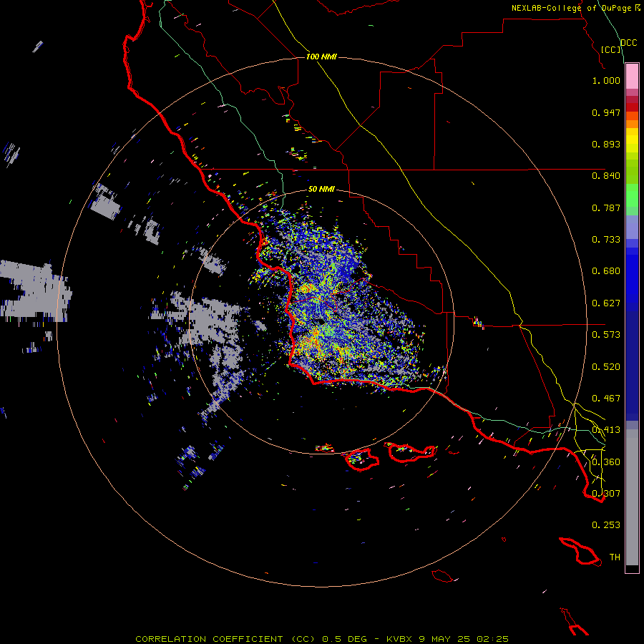Select the 0.840 scale value
Viewport: 644px width, 644px height.
tap(606, 176)
